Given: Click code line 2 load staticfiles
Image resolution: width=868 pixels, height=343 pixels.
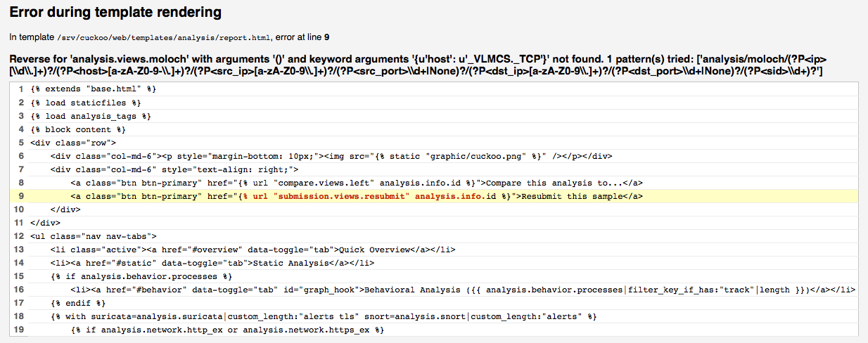Looking at the screenshot, I should (x=434, y=103).
